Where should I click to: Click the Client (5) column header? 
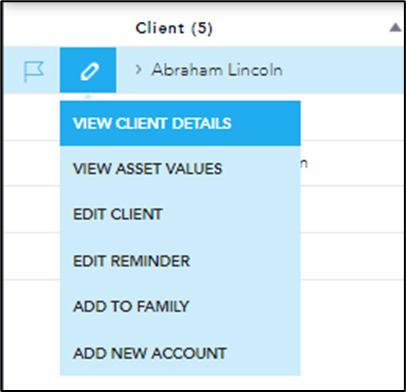pyautogui.click(x=174, y=28)
